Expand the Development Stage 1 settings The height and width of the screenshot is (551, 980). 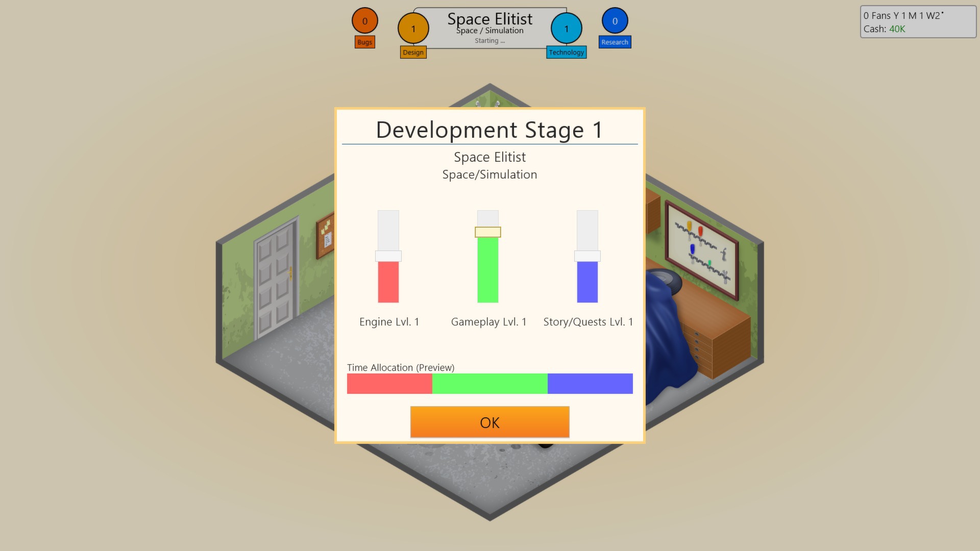coord(489,129)
